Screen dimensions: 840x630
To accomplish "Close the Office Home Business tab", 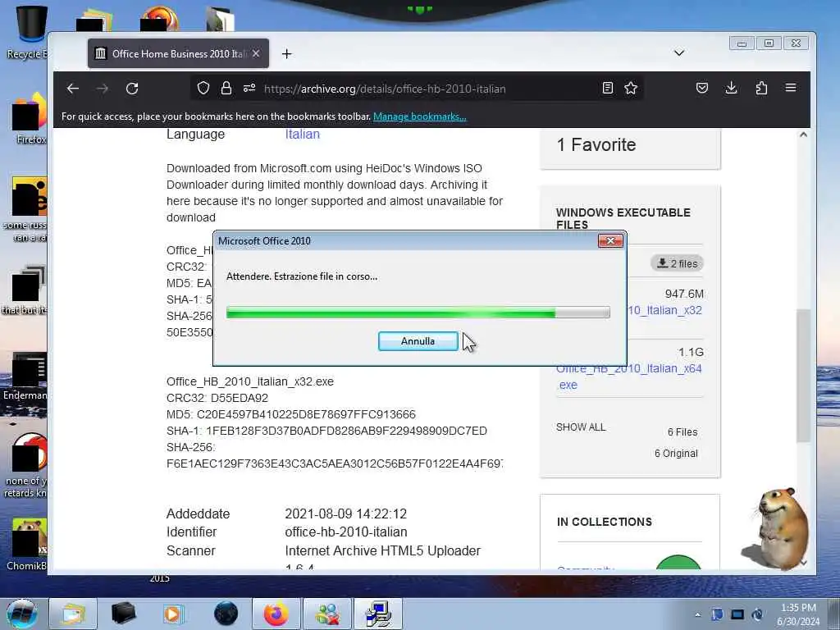I will tap(256, 53).
